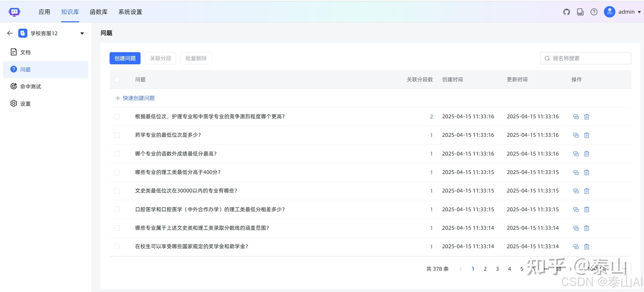Select the 文档 sidebar icon
The image size is (644, 292).
[13, 52]
